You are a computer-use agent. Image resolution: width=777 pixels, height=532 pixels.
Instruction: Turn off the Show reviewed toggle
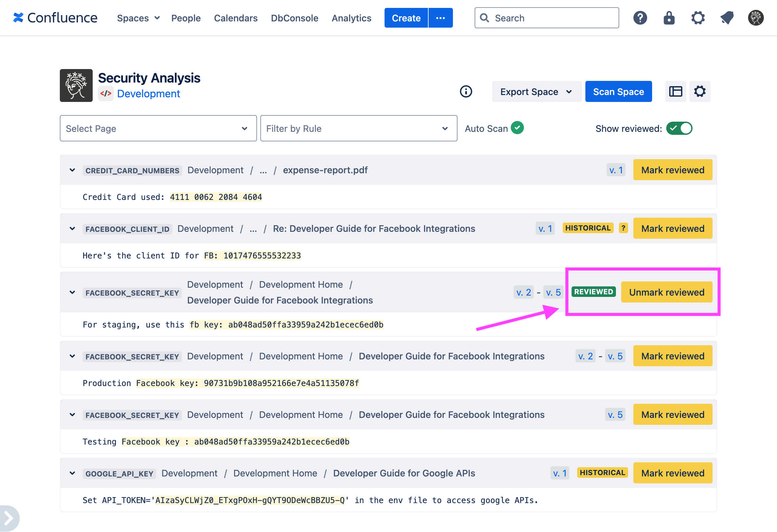point(679,128)
